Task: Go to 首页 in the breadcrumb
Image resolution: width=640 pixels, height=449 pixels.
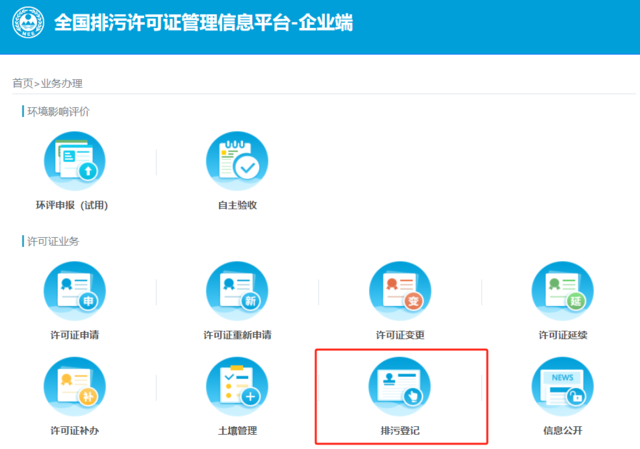Action: click(x=22, y=83)
